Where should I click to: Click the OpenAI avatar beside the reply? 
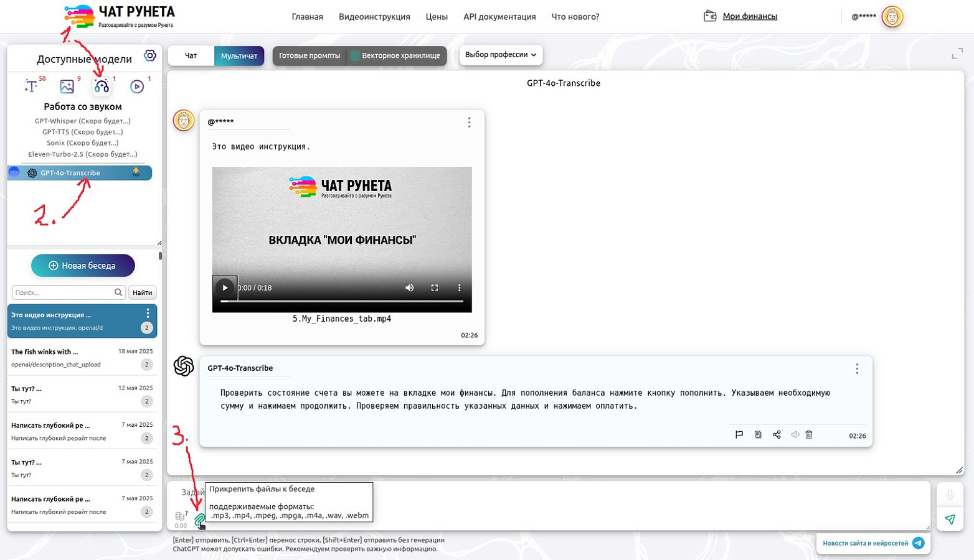point(184,366)
